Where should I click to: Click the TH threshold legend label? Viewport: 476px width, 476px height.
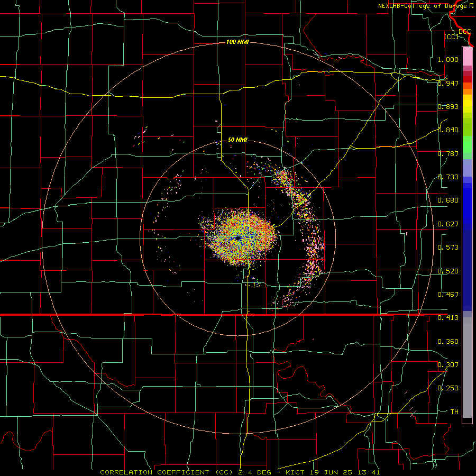[x=454, y=412]
